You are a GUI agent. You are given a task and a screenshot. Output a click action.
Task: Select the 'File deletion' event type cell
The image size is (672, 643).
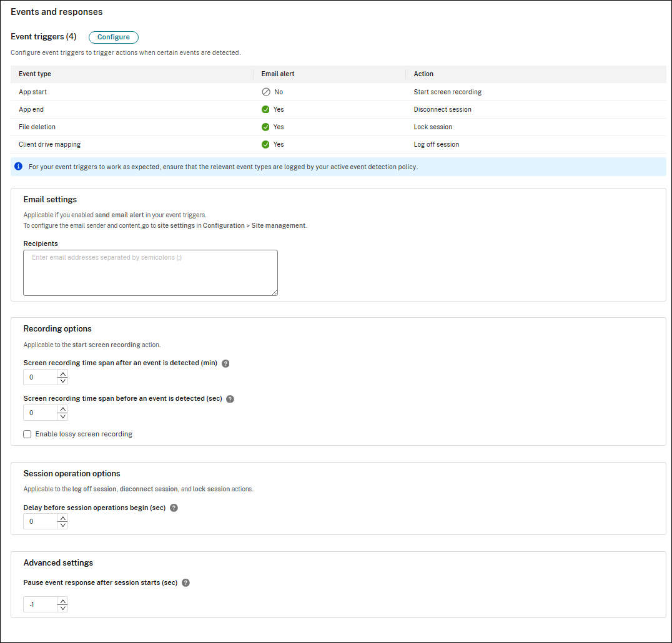coord(37,127)
